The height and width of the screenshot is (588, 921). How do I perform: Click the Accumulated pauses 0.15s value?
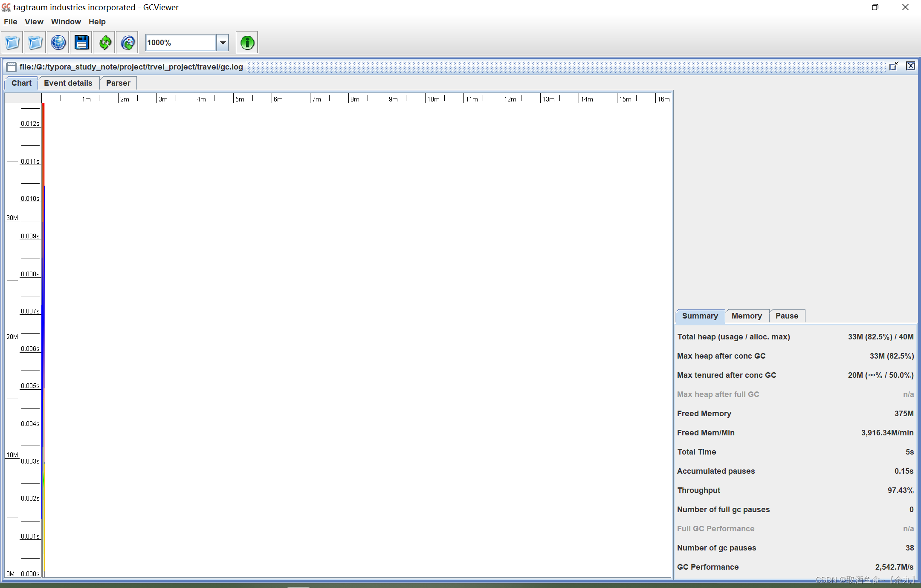click(x=904, y=471)
